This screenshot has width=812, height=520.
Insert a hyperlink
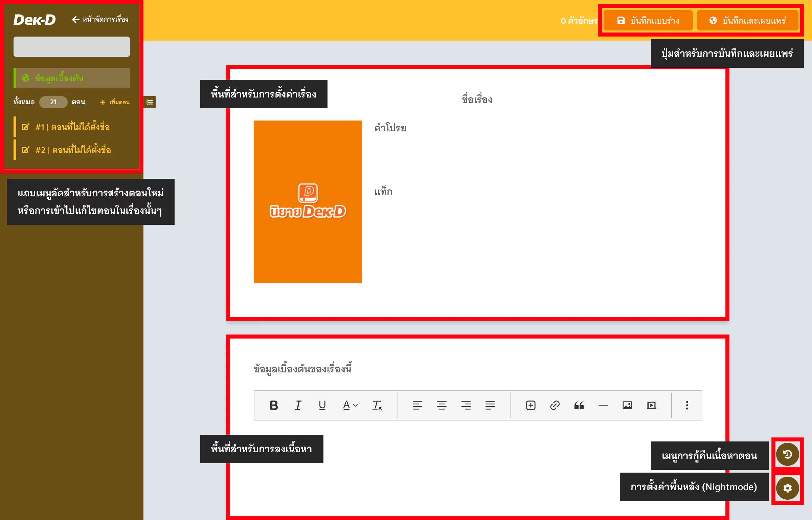(x=555, y=405)
